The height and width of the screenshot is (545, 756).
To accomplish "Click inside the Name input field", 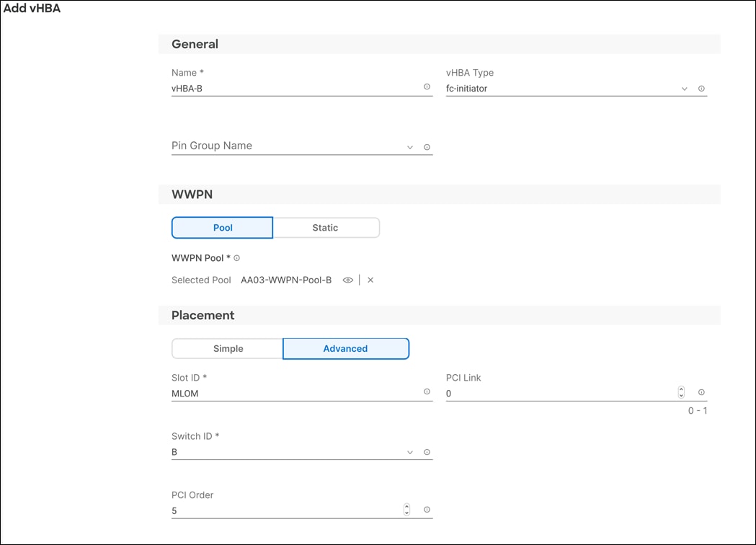I will tap(288, 88).
